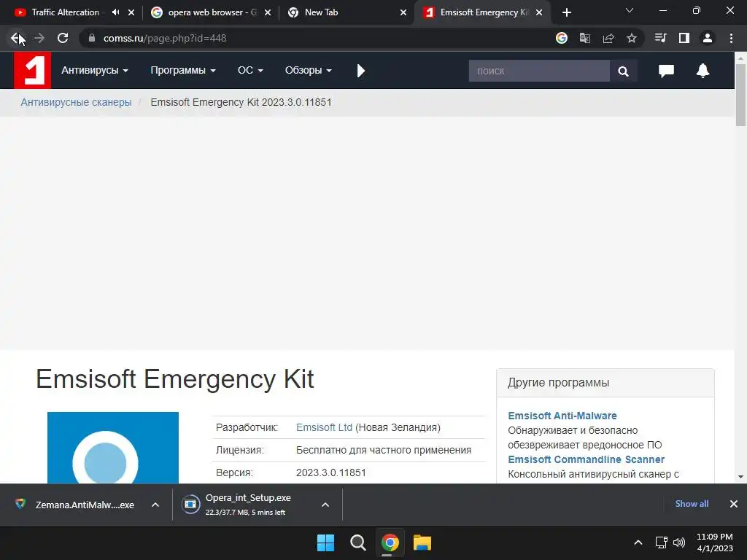
Task: Click Show all downloads
Action: coord(692,504)
